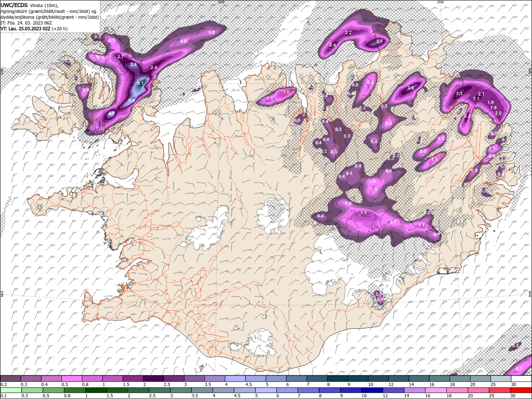Click the 3.7 precipitation value on map
Image resolution: width=532 pixels, height=399 pixels.
point(379,42)
